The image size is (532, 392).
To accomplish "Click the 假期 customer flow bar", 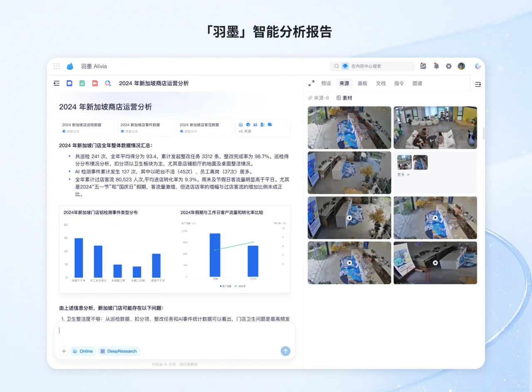I will tap(215, 255).
